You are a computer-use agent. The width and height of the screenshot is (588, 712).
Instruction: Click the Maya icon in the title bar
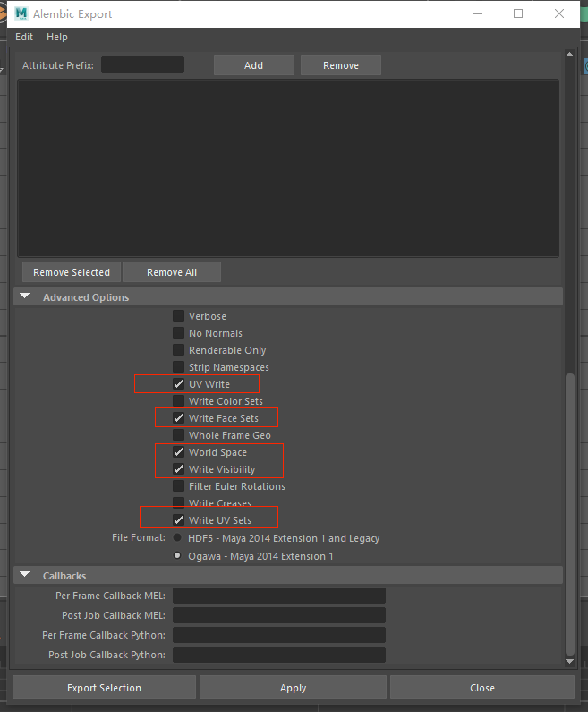(x=21, y=13)
